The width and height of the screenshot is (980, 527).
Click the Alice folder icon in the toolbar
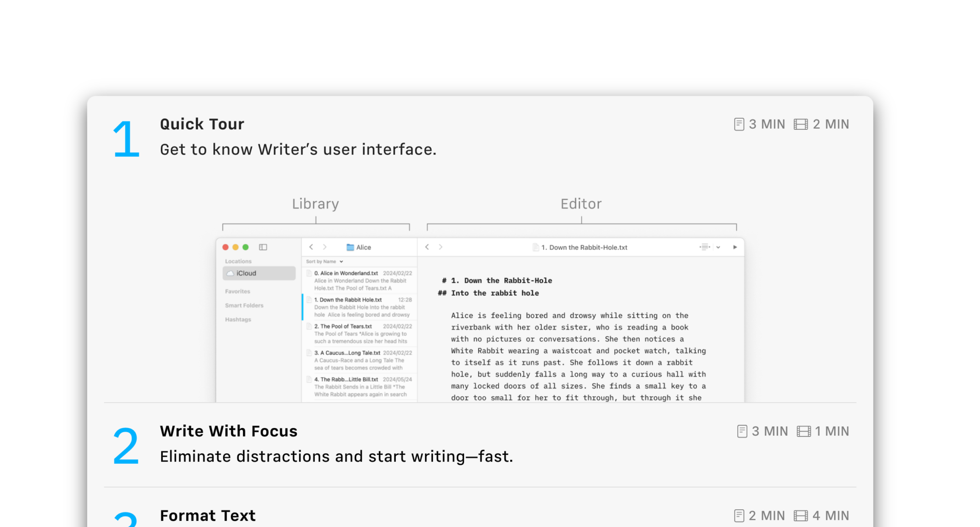pyautogui.click(x=351, y=247)
